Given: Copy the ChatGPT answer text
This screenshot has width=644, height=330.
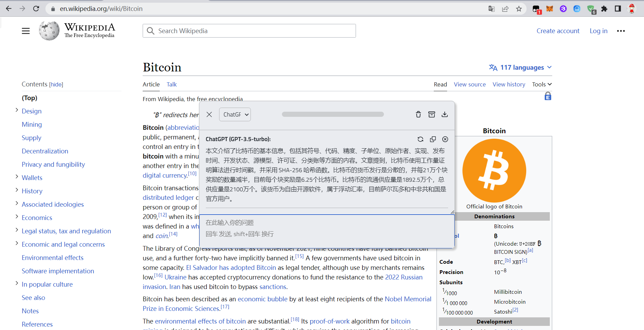Looking at the screenshot, I should coord(433,139).
